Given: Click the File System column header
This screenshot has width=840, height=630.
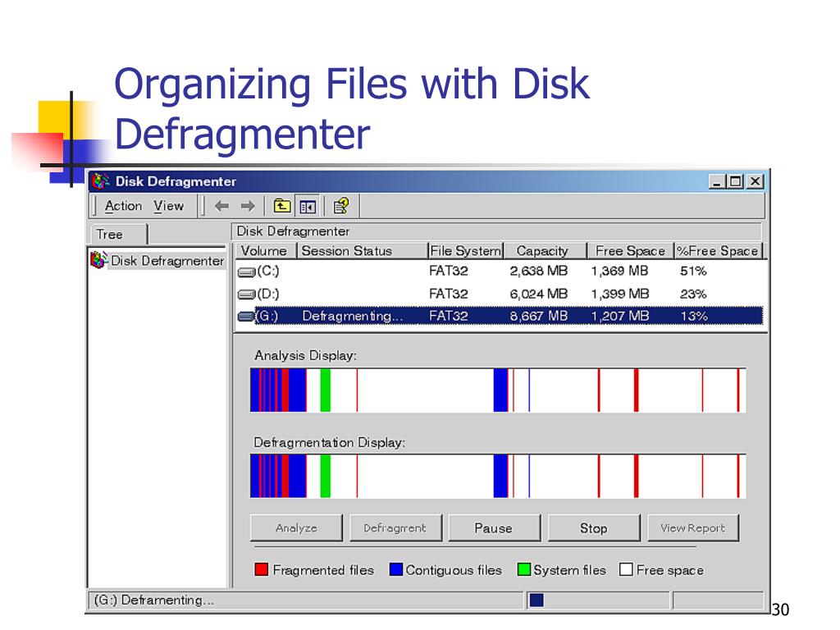Looking at the screenshot, I should (466, 251).
